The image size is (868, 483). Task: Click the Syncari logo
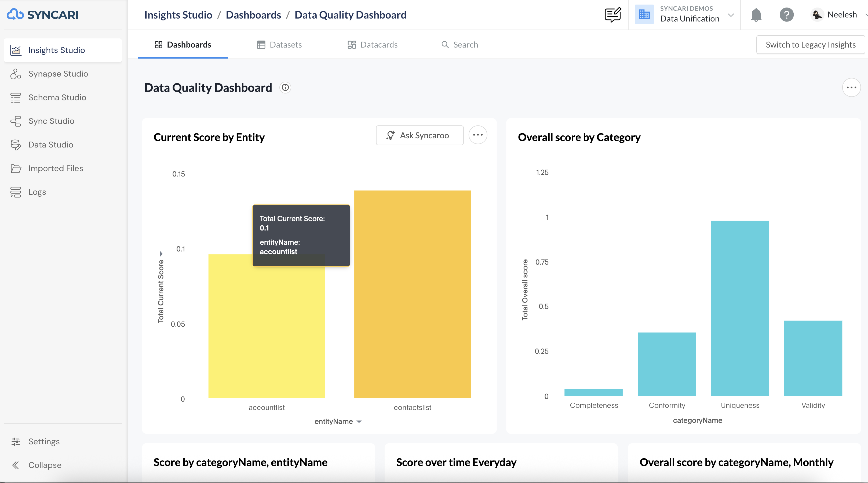point(42,15)
